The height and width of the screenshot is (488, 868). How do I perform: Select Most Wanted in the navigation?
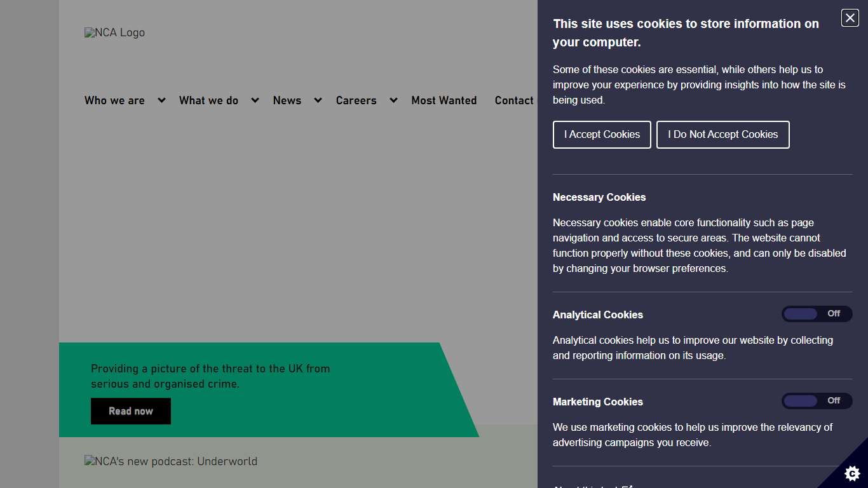click(444, 100)
